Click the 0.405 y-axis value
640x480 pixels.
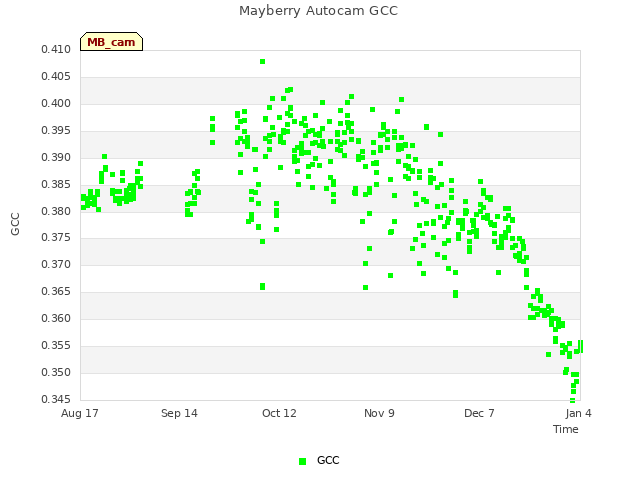(56, 77)
